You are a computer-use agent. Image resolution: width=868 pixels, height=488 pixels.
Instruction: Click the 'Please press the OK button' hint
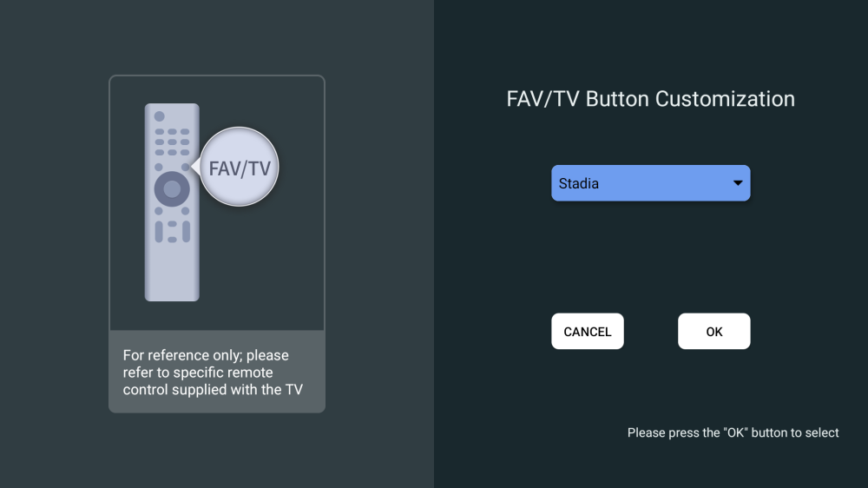click(x=733, y=432)
